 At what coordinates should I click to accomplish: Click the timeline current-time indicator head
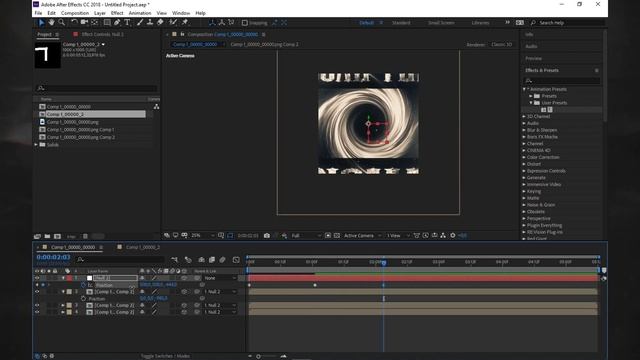pos(383,263)
